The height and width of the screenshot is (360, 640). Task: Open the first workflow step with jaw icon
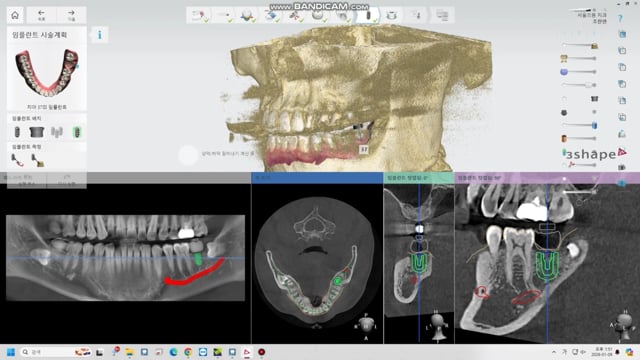coord(199,16)
